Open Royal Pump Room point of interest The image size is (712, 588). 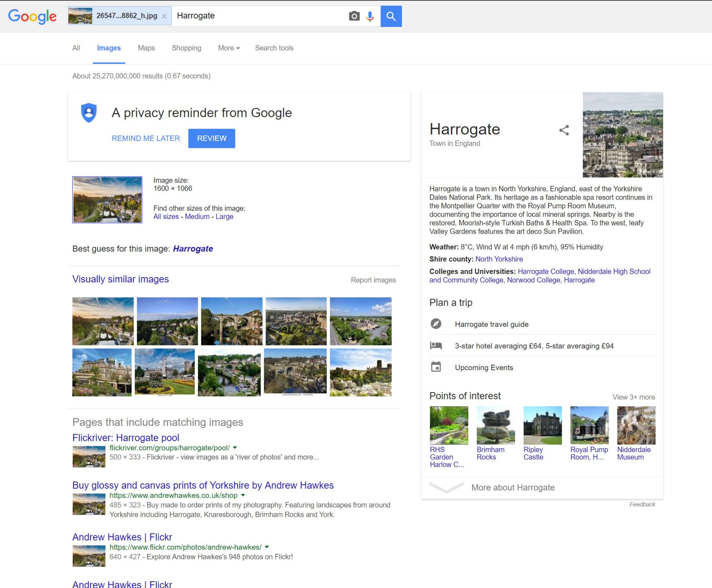[589, 433]
